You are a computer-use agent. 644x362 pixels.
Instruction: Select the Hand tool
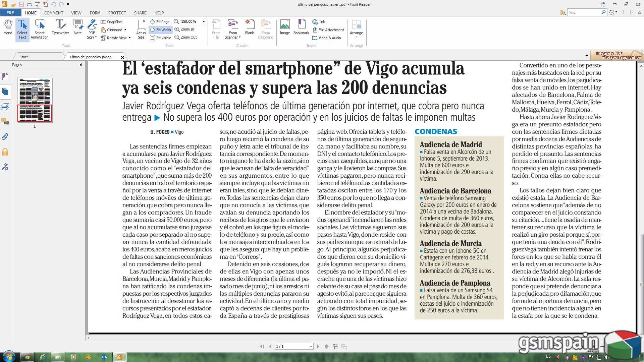pyautogui.click(x=8, y=27)
